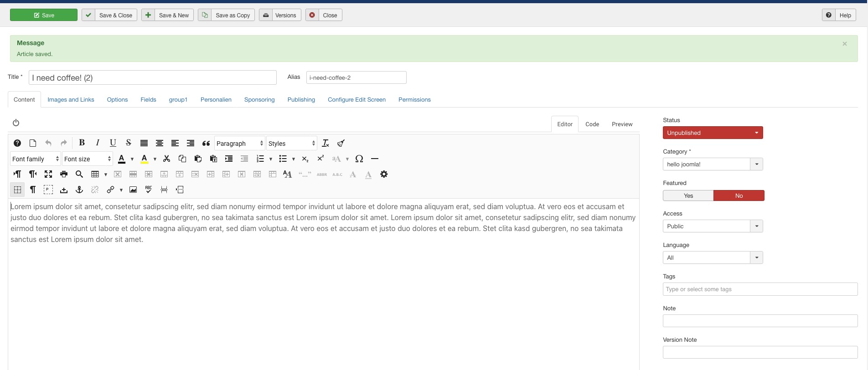Paste as plain text
This screenshot has height=370, width=868.
(213, 159)
